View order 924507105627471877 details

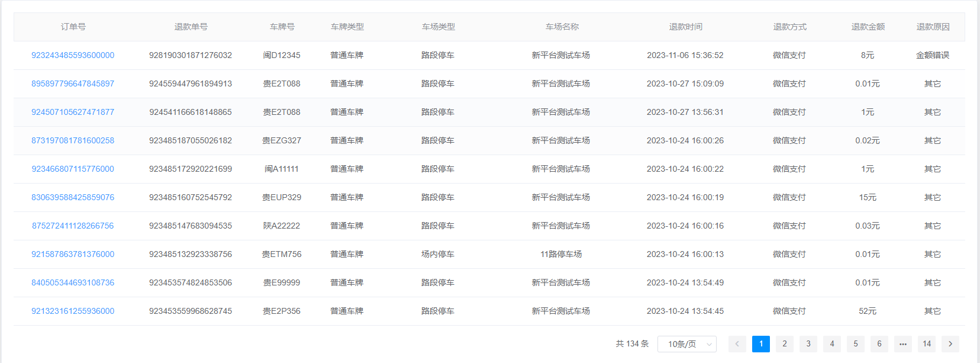(x=73, y=112)
